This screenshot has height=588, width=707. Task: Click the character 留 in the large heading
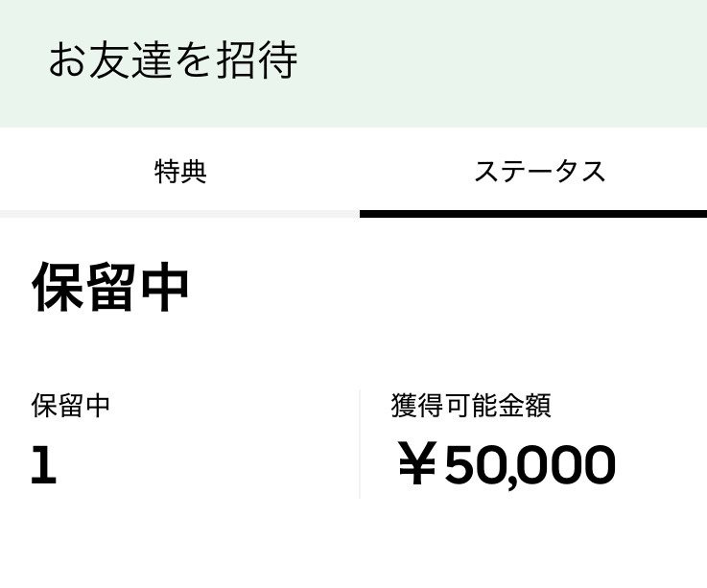coord(111,287)
